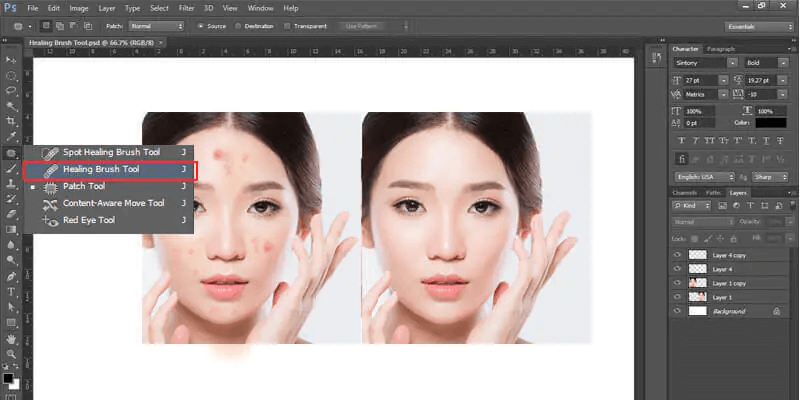Select the Destination radio button
Viewport: 800px width, 400px height.
pos(238,26)
